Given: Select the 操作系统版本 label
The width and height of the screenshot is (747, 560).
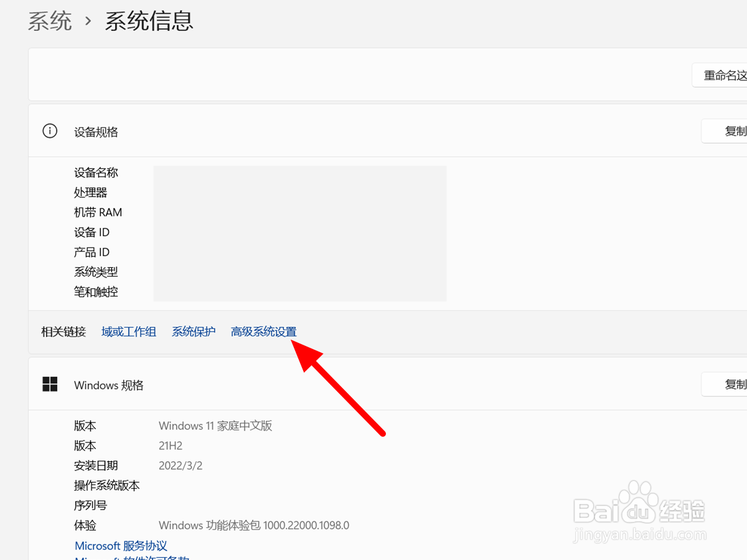Looking at the screenshot, I should (107, 485).
